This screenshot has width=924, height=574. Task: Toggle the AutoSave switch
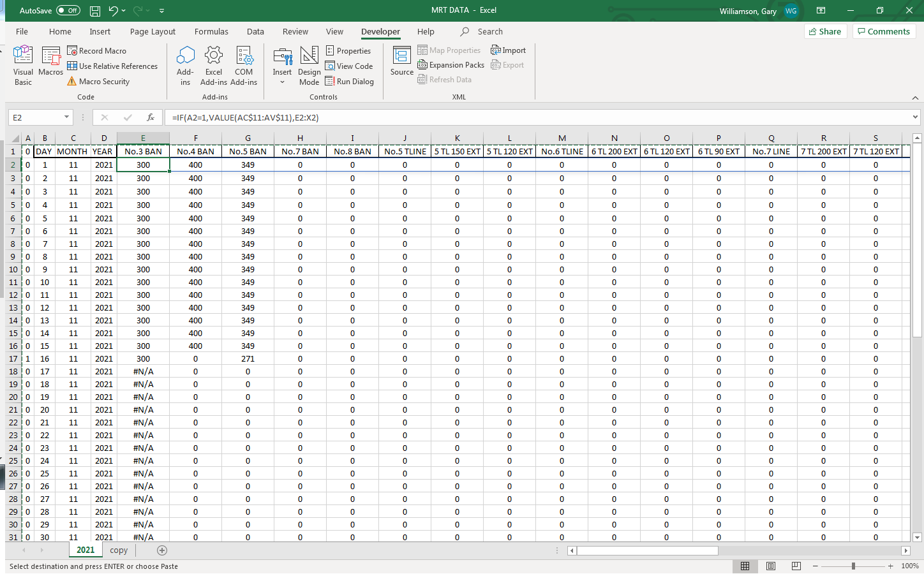pos(68,11)
